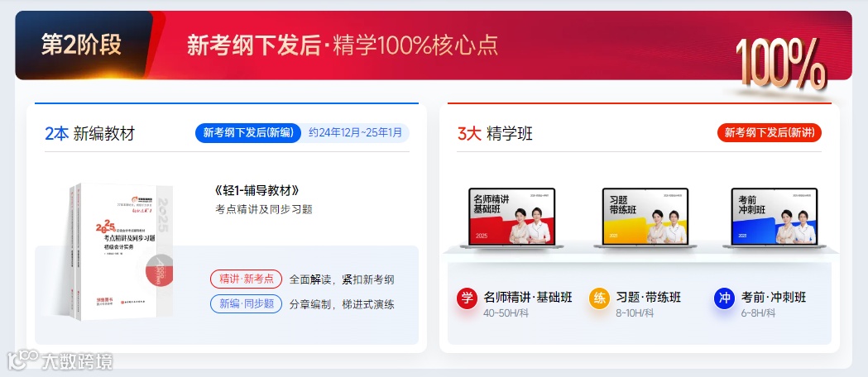868x377 pixels.
Task: Click the 精讲·新考点 red tag
Action: point(247,279)
